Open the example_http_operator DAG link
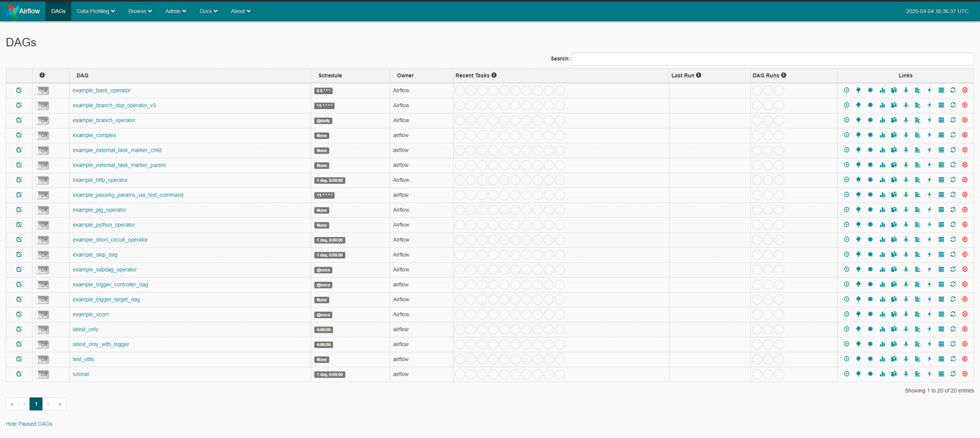Screen dimensions: 980x438 pyautogui.click(x=100, y=180)
